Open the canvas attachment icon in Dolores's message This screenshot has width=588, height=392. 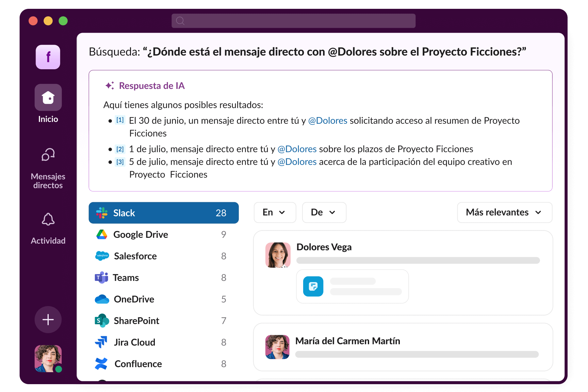pyautogui.click(x=313, y=286)
